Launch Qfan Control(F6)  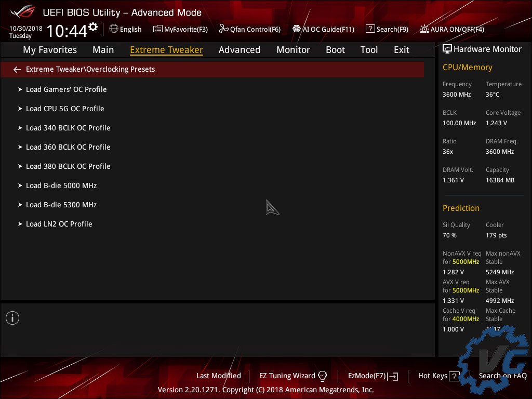click(x=256, y=30)
